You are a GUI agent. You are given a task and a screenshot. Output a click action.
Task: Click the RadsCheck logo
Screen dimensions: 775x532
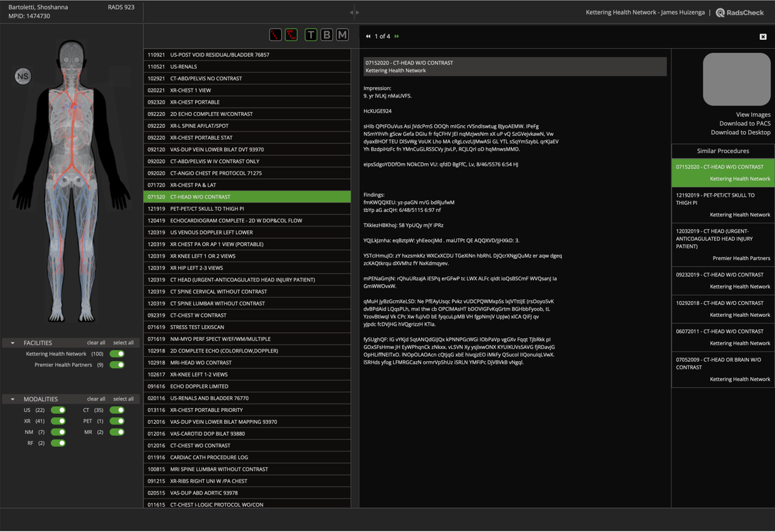(740, 13)
